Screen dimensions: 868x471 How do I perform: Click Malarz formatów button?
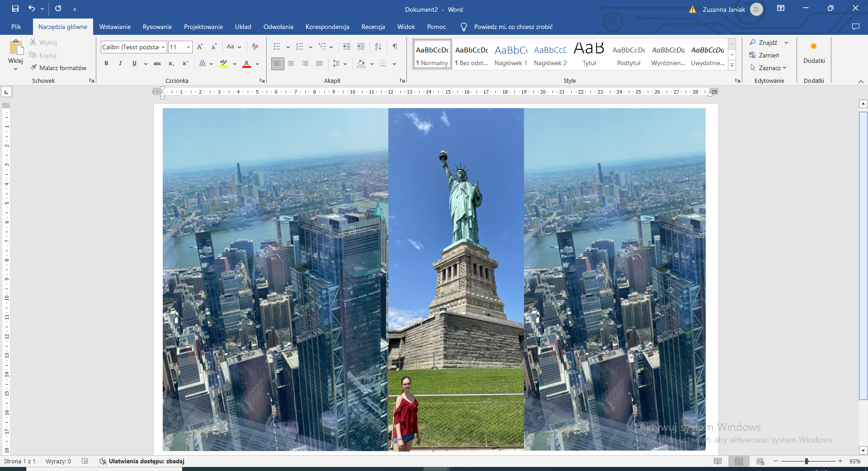(x=58, y=68)
